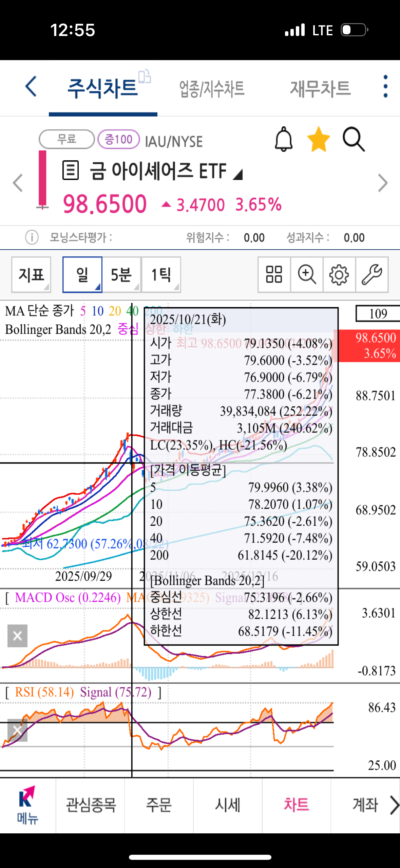Tap MA period 10 legend label
This screenshot has width=400, height=868.
97,311
